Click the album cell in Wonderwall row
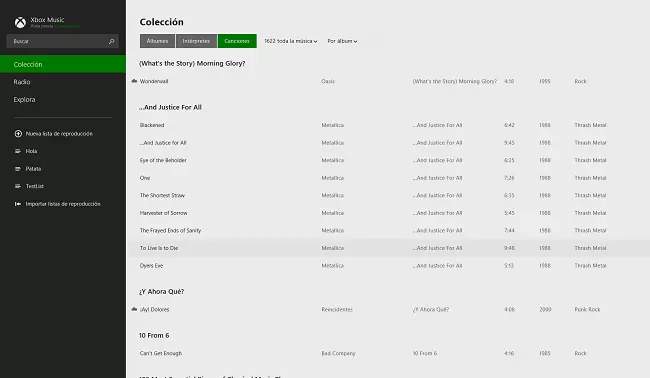Screen dimensions: 650x378 click(x=455, y=81)
